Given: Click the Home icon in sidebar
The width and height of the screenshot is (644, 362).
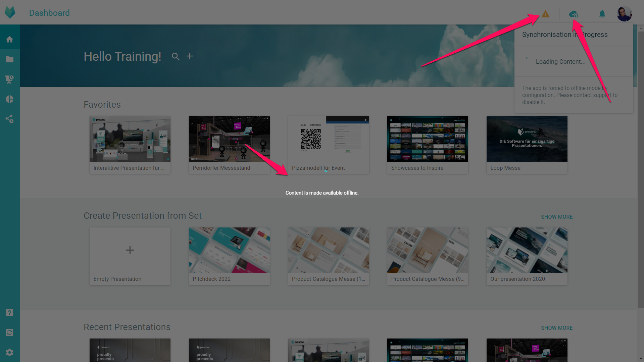Looking at the screenshot, I should [10, 40].
